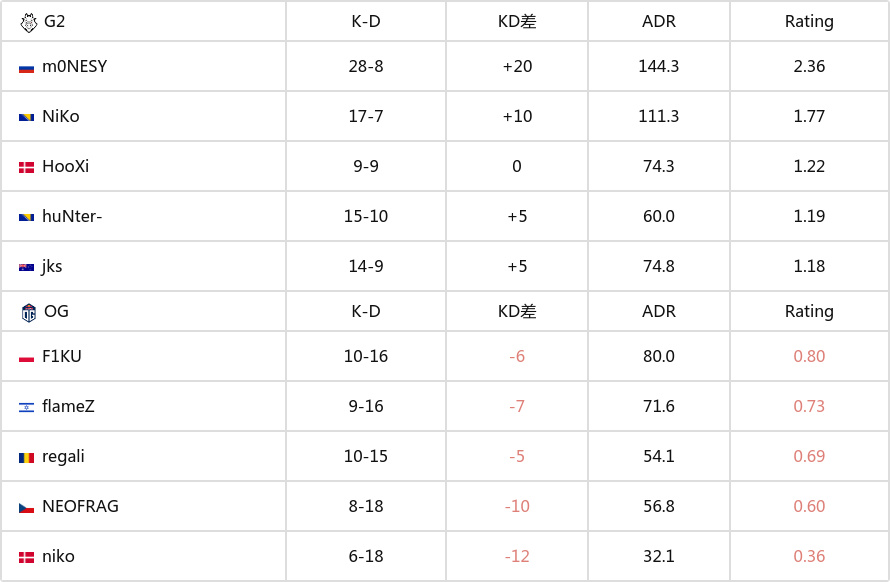Sort G2 table by ADR header

(x=658, y=21)
